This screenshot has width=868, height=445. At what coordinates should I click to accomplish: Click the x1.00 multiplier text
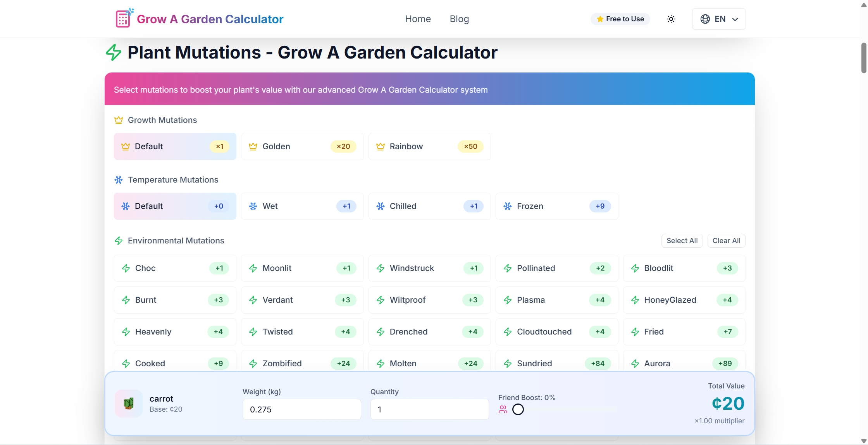tap(720, 421)
